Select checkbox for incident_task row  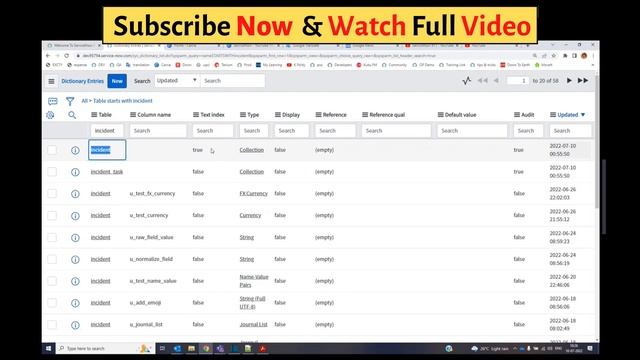[52, 171]
